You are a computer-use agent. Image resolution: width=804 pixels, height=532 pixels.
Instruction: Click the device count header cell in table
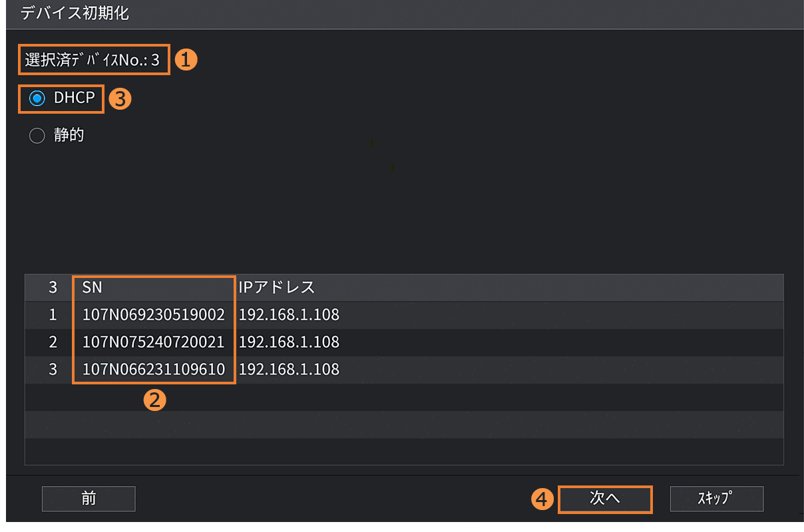(53, 287)
